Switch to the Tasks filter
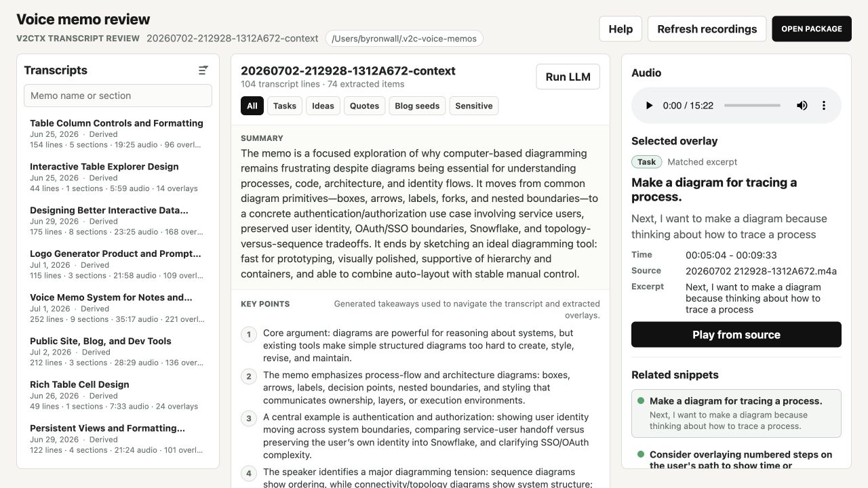868x488 pixels. tap(285, 106)
